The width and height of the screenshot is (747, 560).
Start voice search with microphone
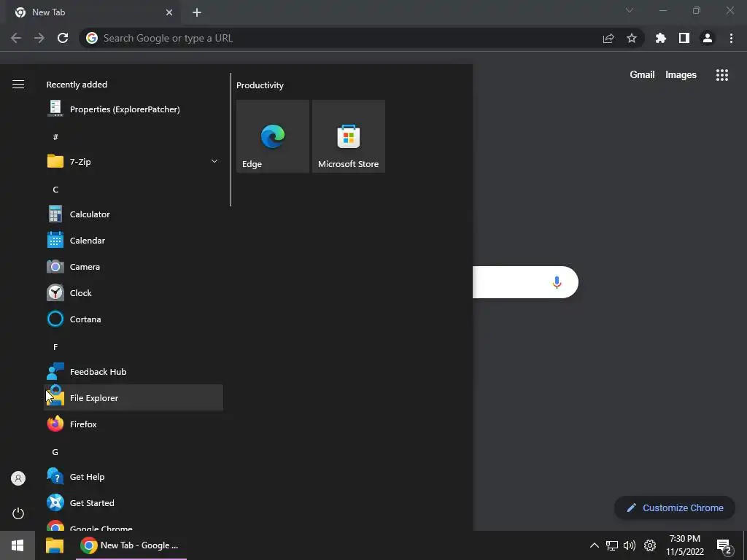[557, 282]
